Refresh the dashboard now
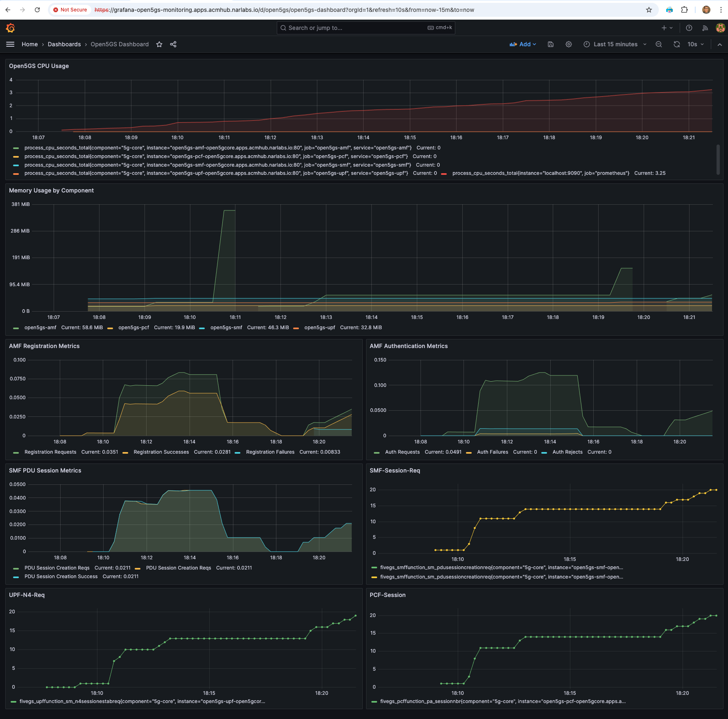The width and height of the screenshot is (728, 719). [x=677, y=44]
